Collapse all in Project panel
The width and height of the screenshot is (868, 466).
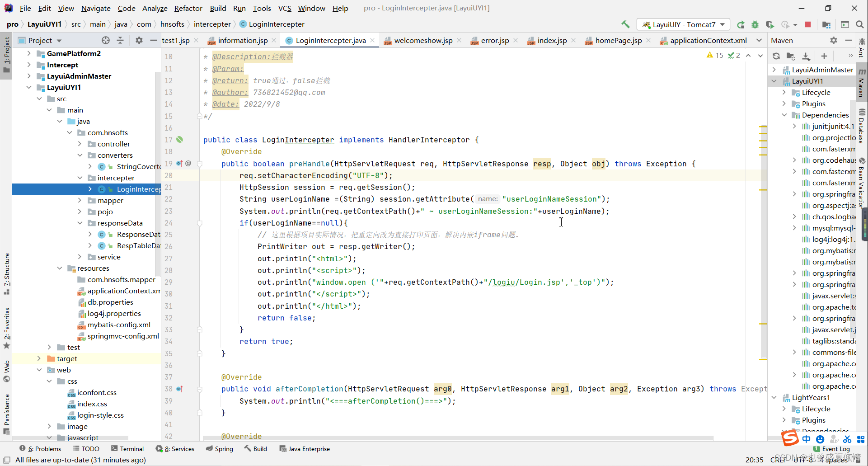click(x=120, y=40)
